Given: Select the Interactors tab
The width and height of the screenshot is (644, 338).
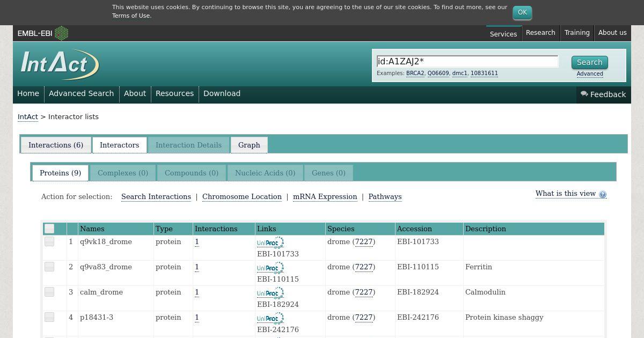Looking at the screenshot, I should [x=119, y=145].
